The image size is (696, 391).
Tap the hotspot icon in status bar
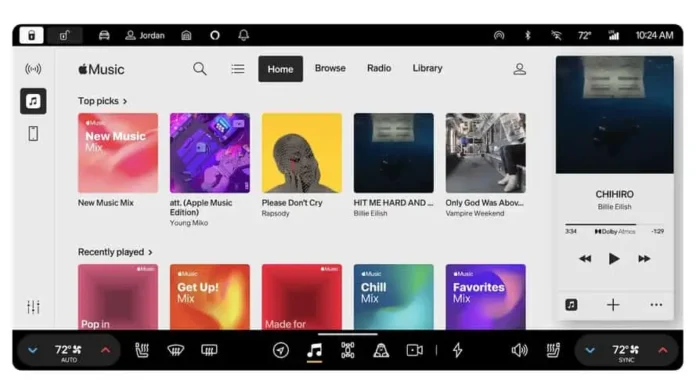coord(499,36)
